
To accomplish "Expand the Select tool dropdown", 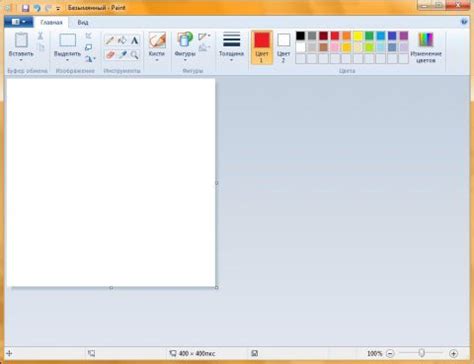I will tap(67, 60).
